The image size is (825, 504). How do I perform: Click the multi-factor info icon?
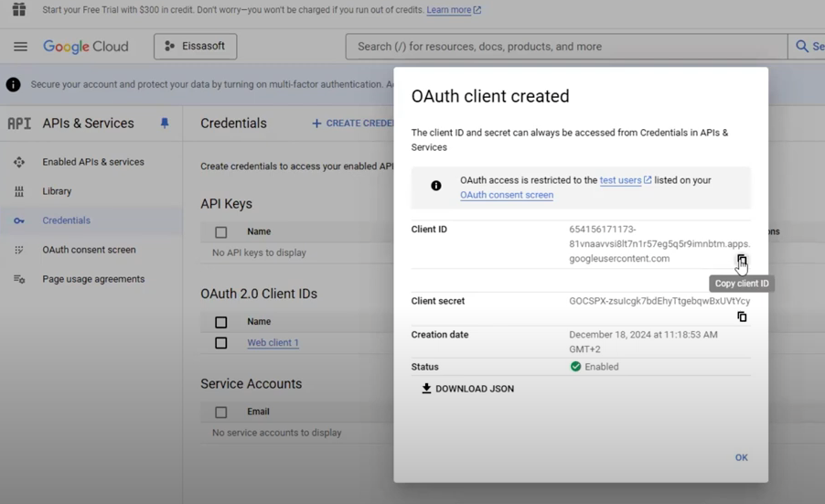(13, 84)
